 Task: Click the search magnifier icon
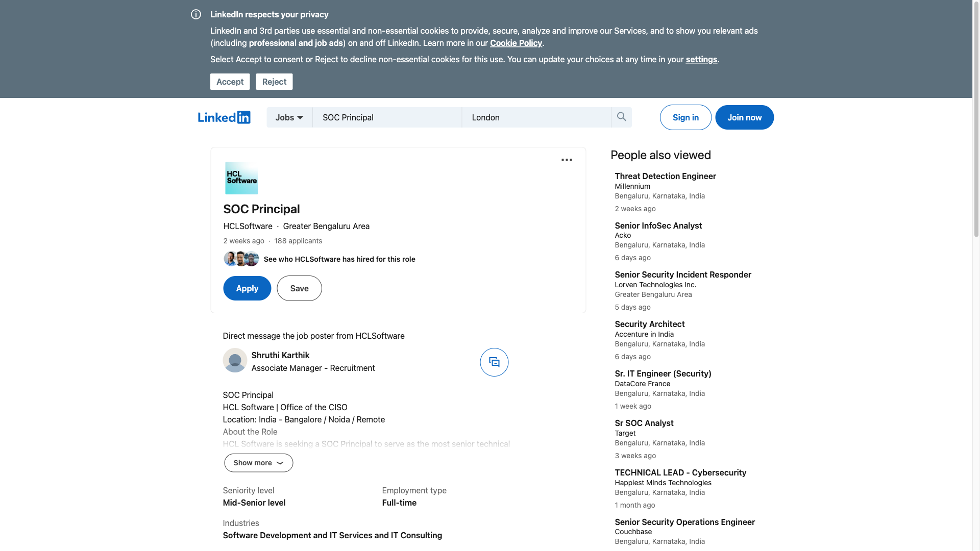[621, 117]
